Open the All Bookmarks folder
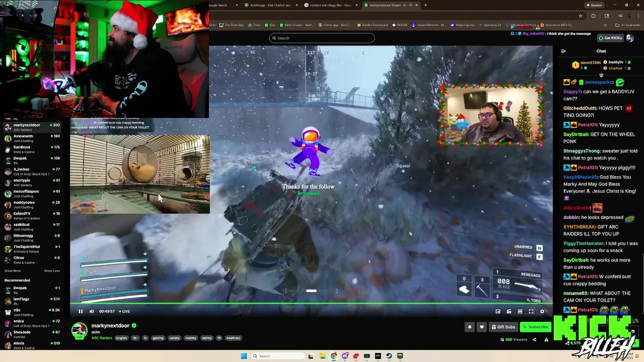Viewport: 644px width, 362px height. point(628,25)
